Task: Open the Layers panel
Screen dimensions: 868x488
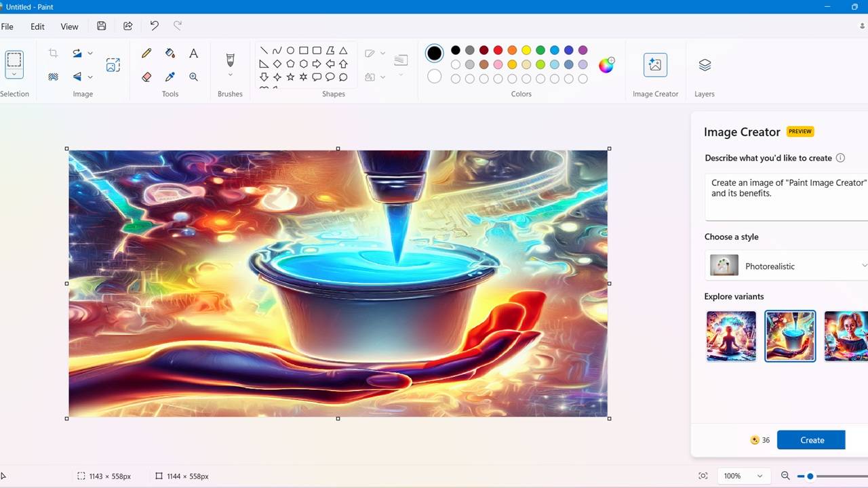Action: click(x=704, y=65)
